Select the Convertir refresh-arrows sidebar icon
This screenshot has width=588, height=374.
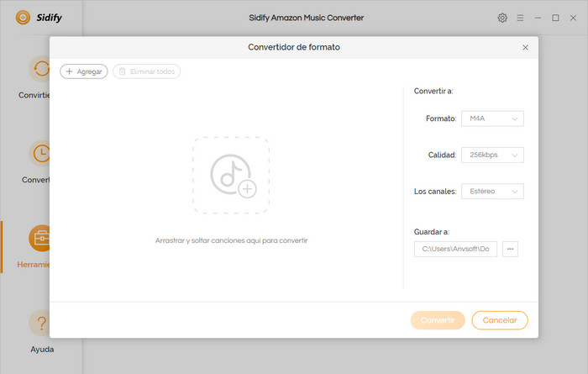click(39, 69)
